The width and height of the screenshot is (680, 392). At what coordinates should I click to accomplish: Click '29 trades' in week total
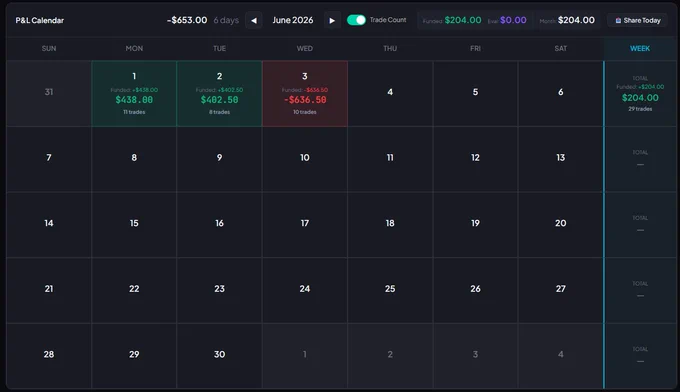(x=640, y=109)
